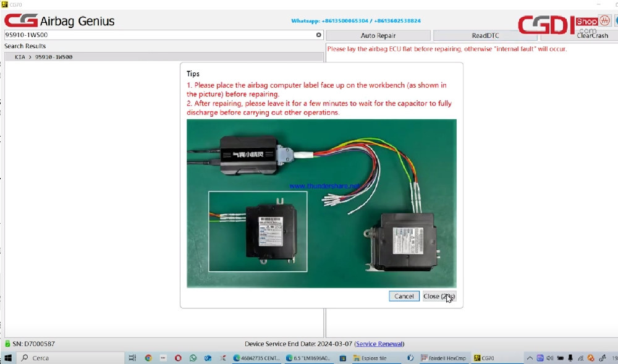
Task: Click the battery tray icon
Action: pyautogui.click(x=560, y=358)
